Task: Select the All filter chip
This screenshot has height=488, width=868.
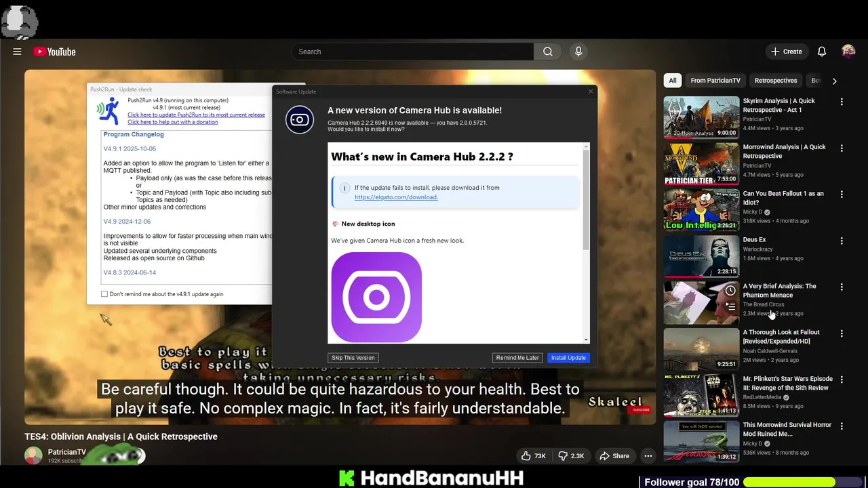Action: tap(673, 81)
